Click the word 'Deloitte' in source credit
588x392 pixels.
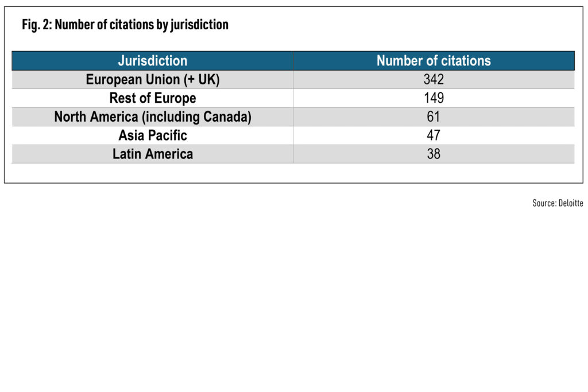[x=571, y=204]
